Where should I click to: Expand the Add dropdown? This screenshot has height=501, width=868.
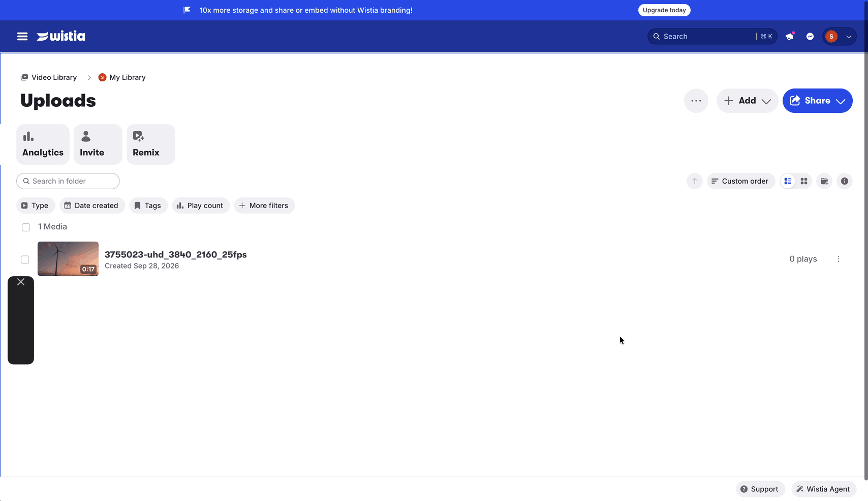point(747,101)
